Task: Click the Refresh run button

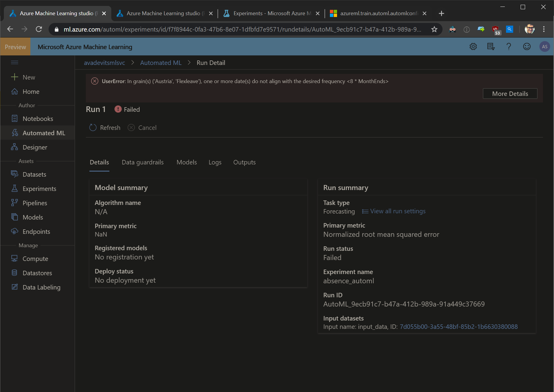Action: [x=105, y=127]
